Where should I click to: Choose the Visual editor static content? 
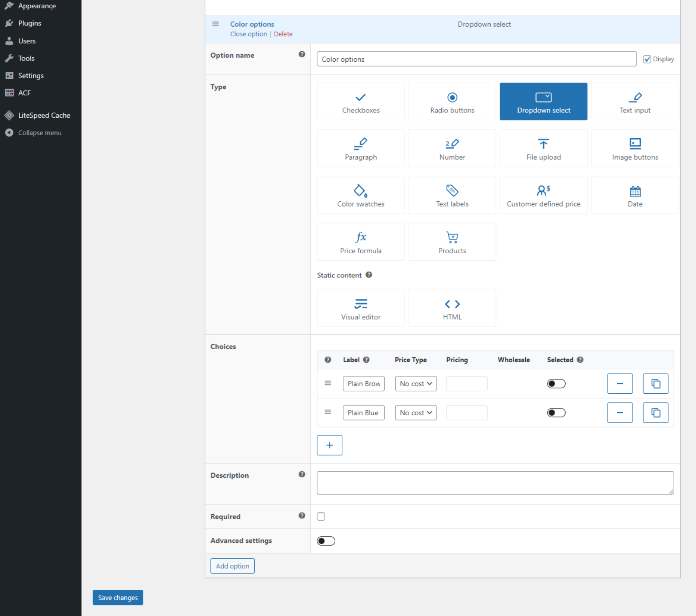[361, 308]
